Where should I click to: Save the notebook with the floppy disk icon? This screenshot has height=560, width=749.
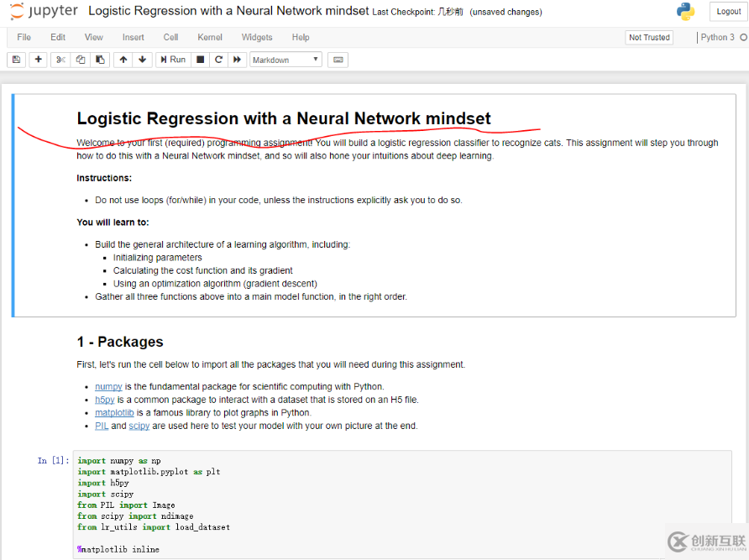point(16,60)
